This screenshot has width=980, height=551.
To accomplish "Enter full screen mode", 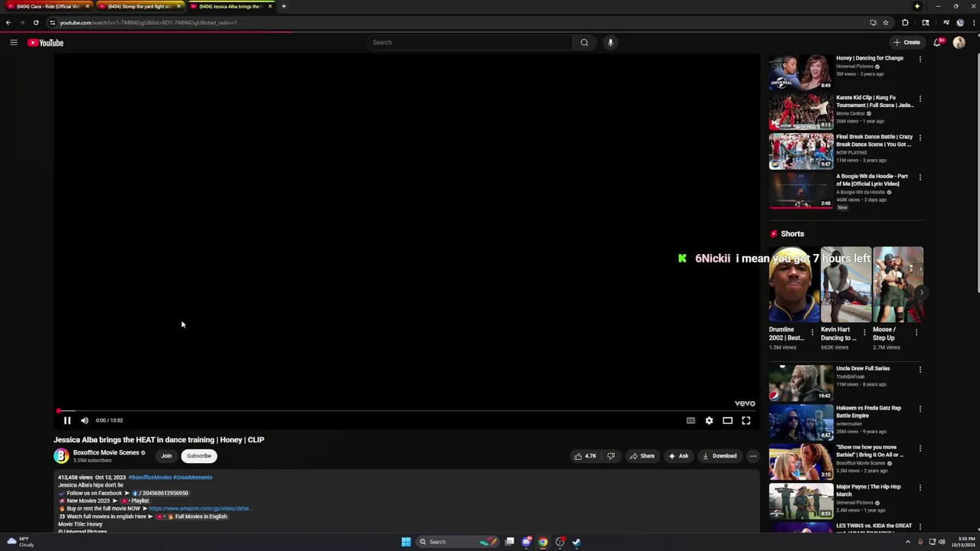I will (x=746, y=420).
